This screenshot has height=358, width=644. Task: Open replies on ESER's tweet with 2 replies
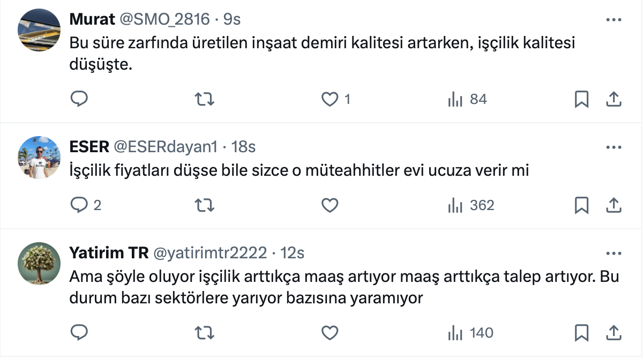[x=79, y=205]
